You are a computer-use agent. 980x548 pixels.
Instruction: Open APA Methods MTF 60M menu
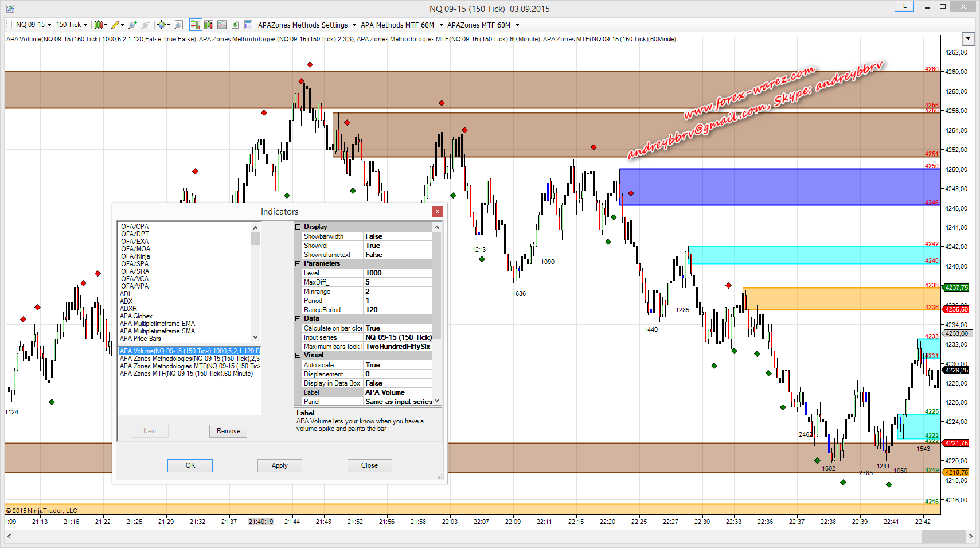(x=401, y=25)
